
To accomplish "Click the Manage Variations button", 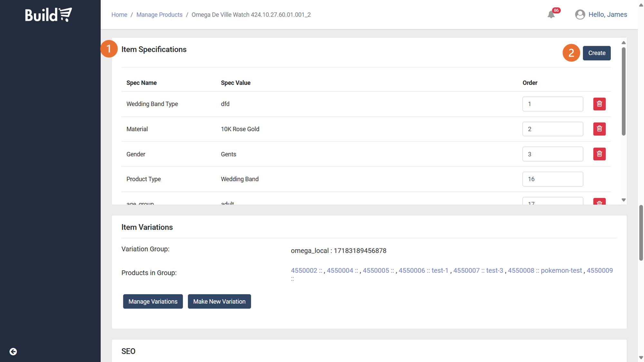I will (153, 302).
